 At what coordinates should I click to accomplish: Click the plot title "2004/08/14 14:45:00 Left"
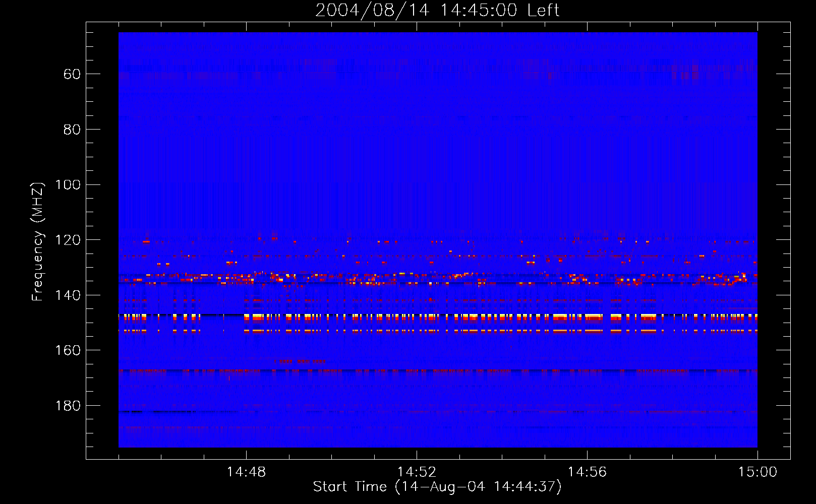pos(437,10)
